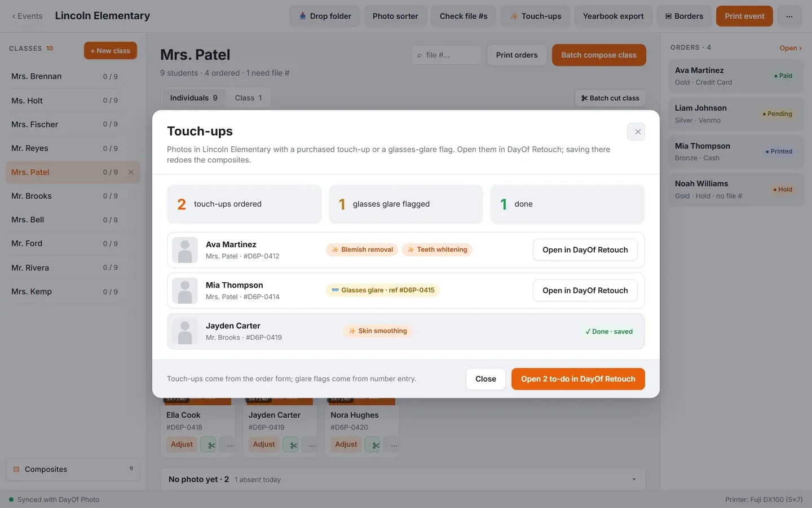Go back to Events

point(27,16)
